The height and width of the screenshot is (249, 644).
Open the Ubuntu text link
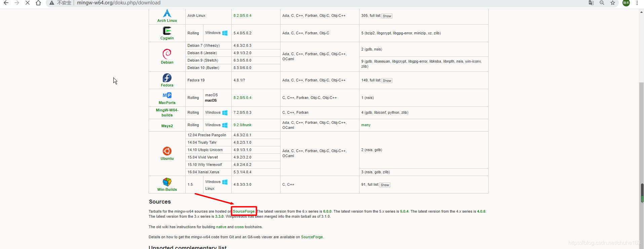pyautogui.click(x=167, y=158)
